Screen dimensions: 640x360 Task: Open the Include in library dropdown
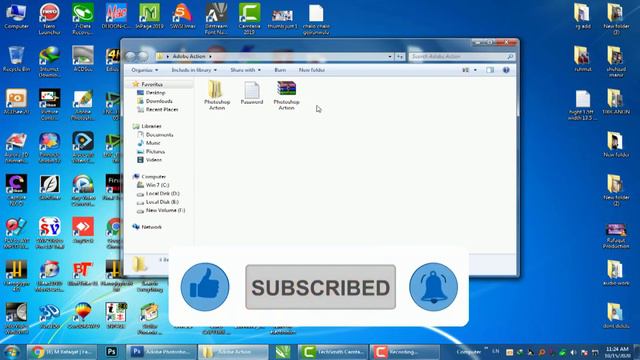click(x=194, y=70)
